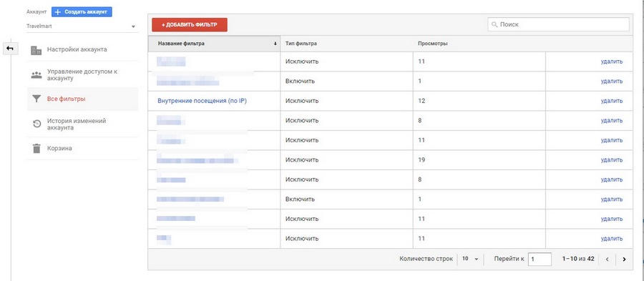644x281 pixels.
Task: Click the Добавить фильтр button
Action: pyautogui.click(x=190, y=25)
